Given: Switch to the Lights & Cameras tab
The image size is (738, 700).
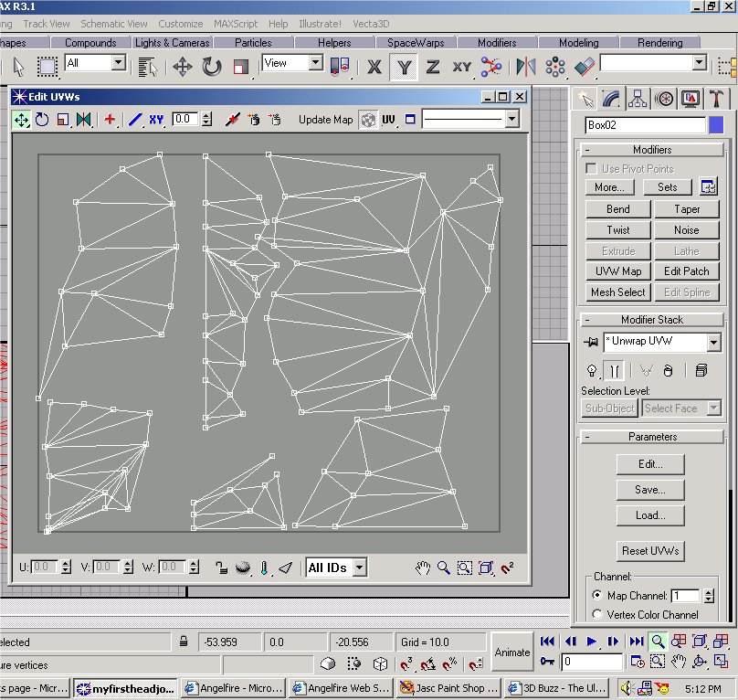Looking at the screenshot, I should click(x=172, y=43).
